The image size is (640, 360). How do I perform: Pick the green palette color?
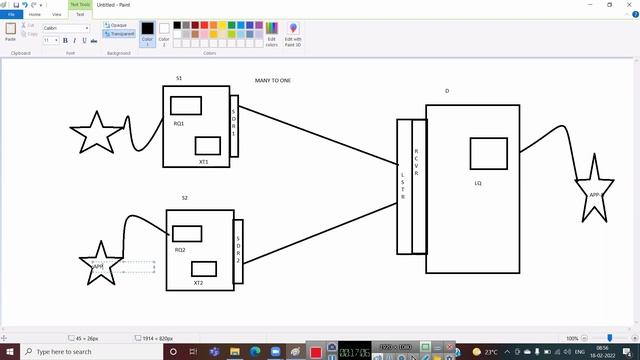(231, 25)
